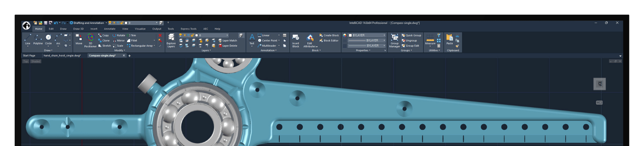Image resolution: width=644 pixels, height=146 pixels.
Task: Click Layer Delete
Action: (x=228, y=46)
